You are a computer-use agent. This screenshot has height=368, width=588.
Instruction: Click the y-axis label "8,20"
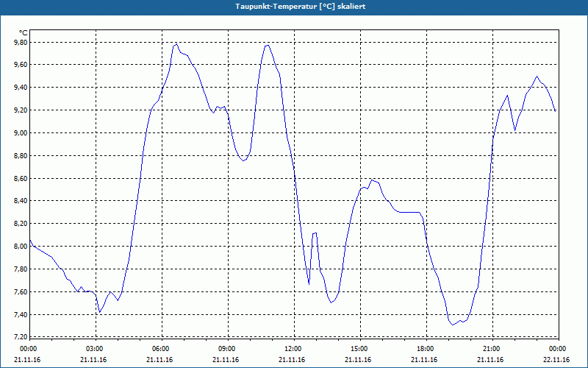click(x=21, y=224)
